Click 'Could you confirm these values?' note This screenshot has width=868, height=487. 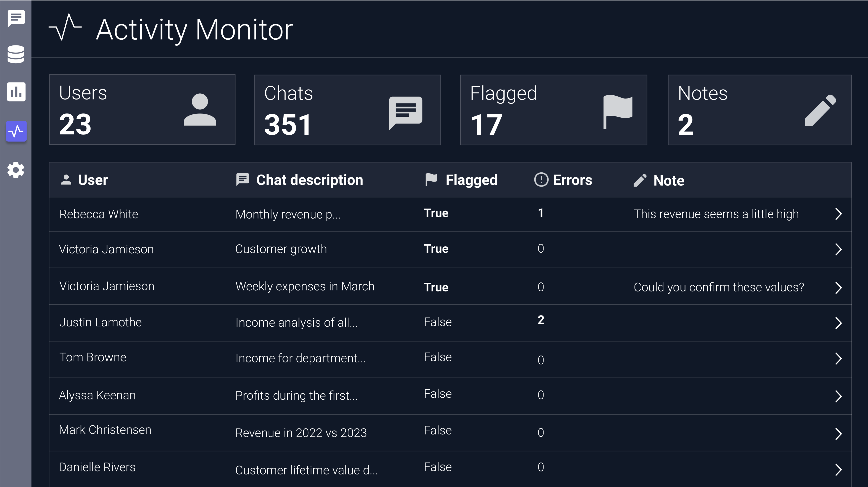(719, 287)
